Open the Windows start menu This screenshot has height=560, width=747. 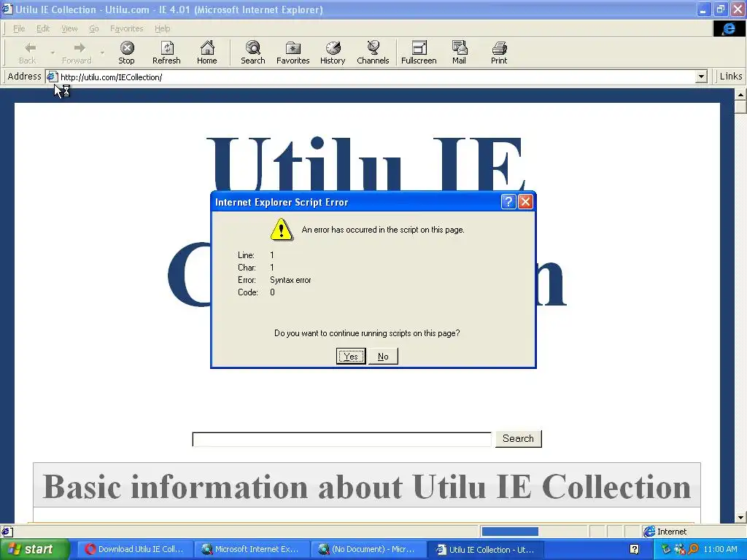point(35,549)
